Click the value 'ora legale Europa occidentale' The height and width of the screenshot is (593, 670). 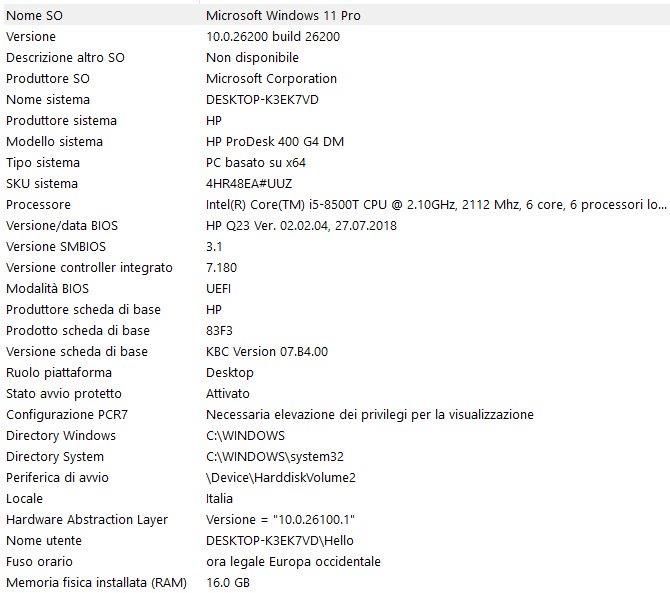click(293, 561)
